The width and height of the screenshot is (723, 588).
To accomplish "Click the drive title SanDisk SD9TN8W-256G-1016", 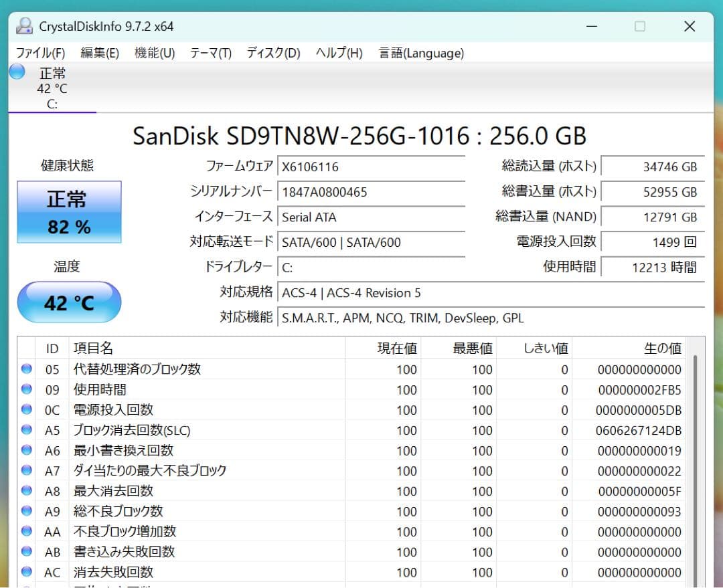I will 359,136.
